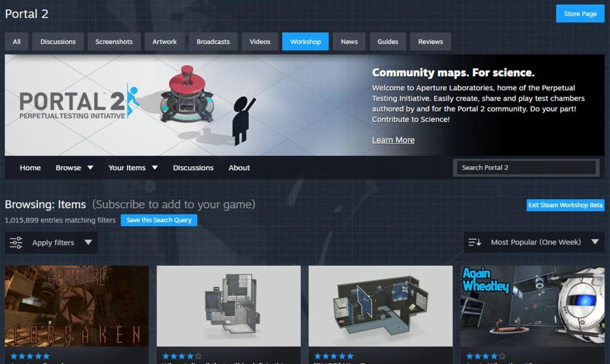Go to Home in the workshop menu
This screenshot has width=610, height=364.
coord(30,168)
